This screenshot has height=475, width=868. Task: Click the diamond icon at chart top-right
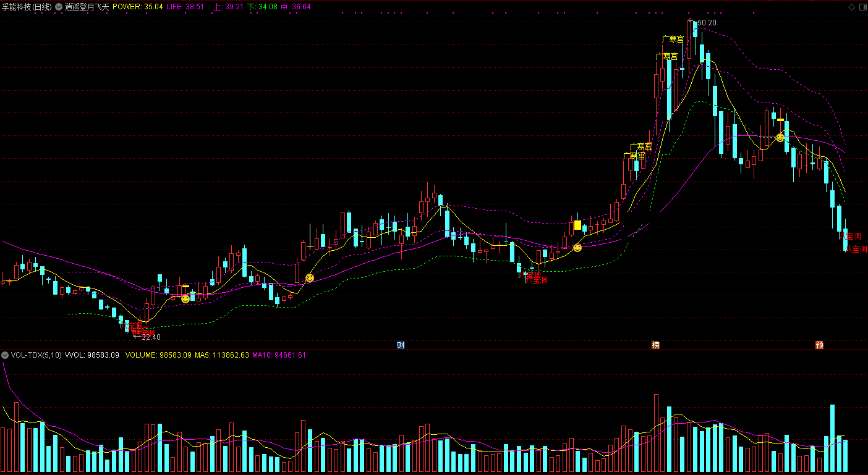click(x=851, y=7)
